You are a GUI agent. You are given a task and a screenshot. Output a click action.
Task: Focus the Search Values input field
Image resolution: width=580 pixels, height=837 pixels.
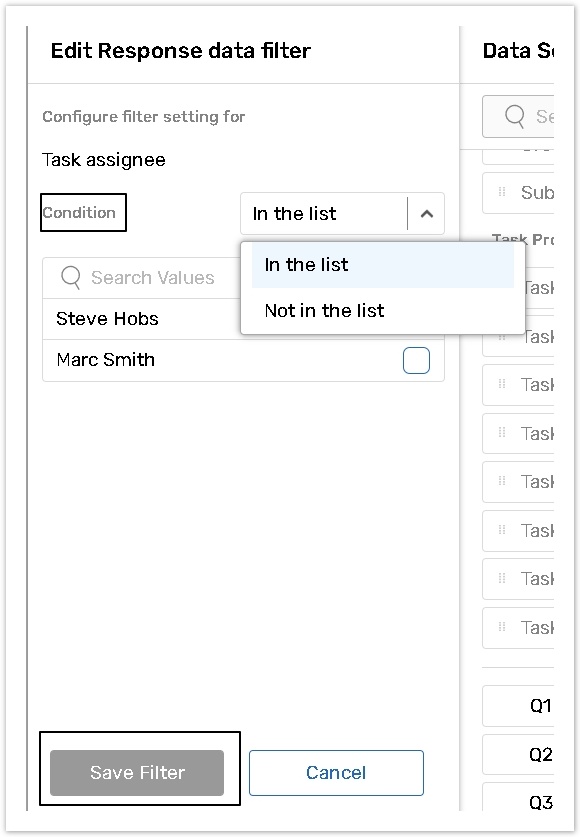(x=142, y=278)
